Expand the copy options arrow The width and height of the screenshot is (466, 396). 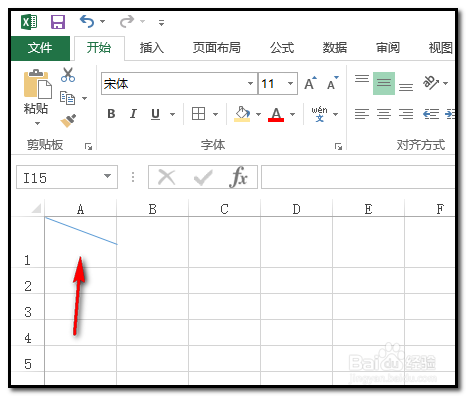click(x=85, y=98)
